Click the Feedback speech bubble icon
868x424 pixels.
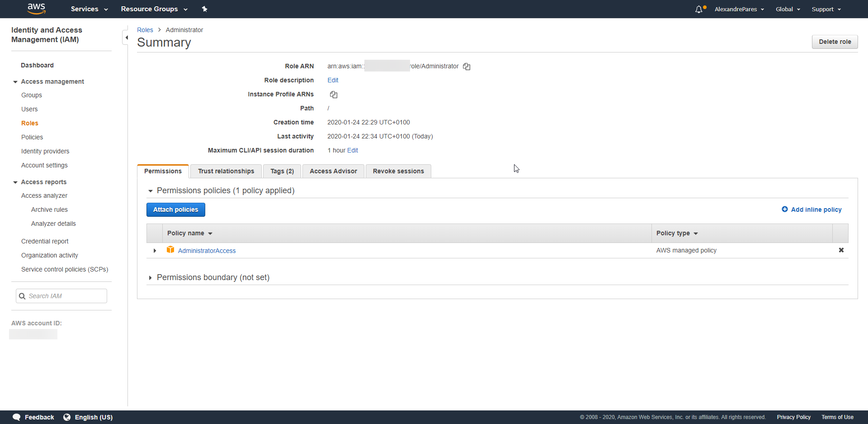(17, 417)
